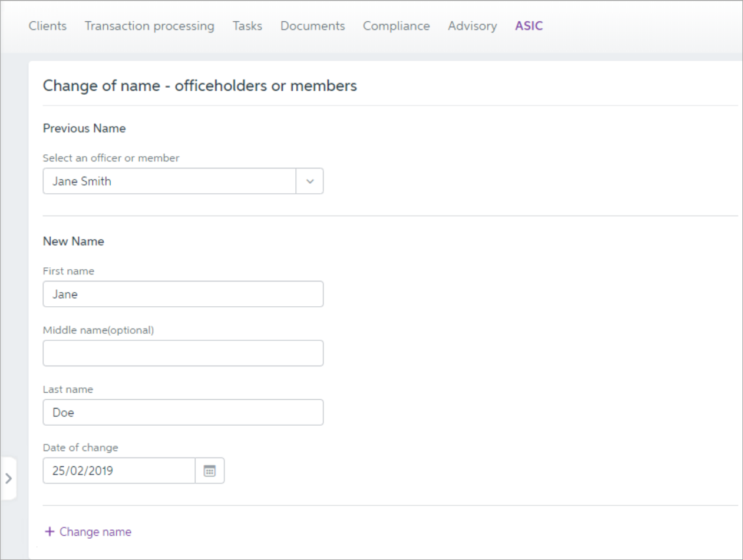The image size is (743, 560).
Task: Click the plus icon beside Change name
Action: 49,532
